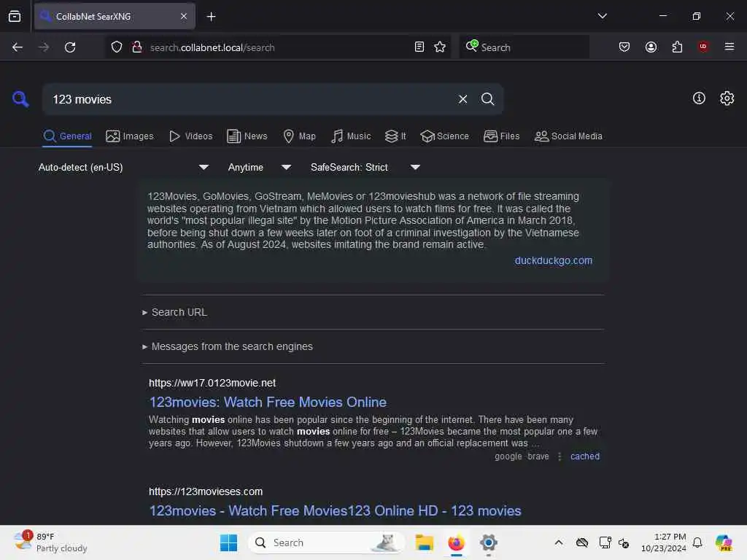Image resolution: width=747 pixels, height=560 pixels.
Task: Go back with browser back arrow
Action: 18,47
